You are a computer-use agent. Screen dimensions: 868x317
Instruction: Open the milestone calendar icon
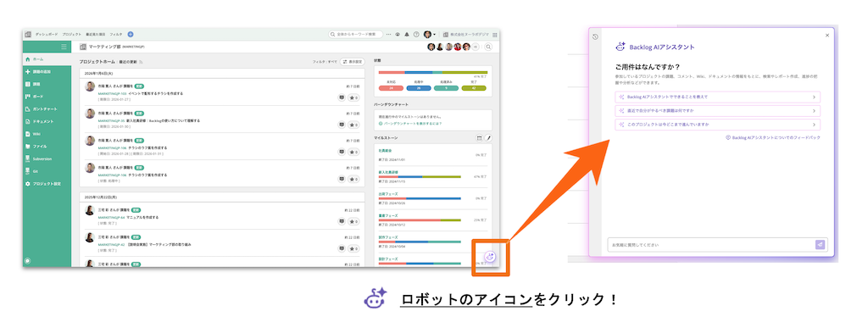tap(480, 137)
